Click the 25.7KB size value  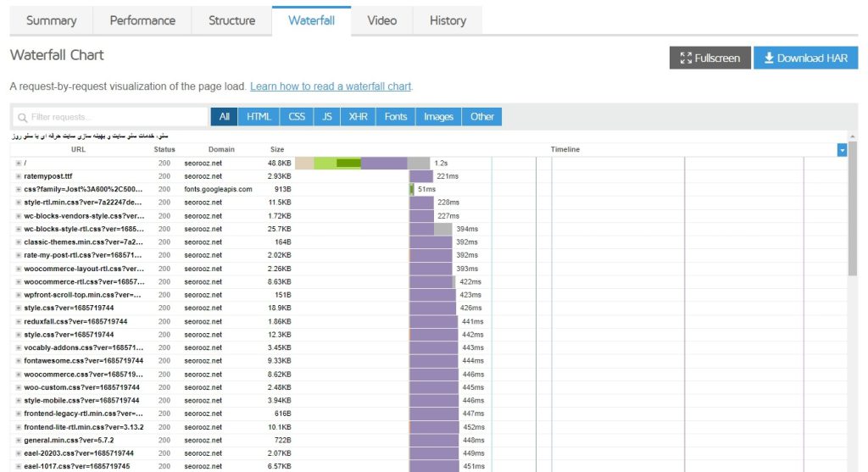pos(280,229)
